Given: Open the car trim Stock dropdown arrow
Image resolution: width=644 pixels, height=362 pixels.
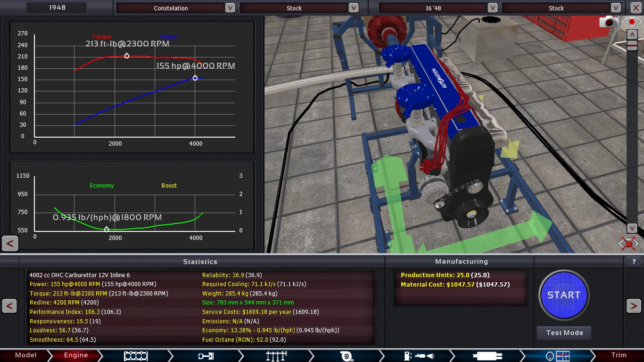Looking at the screenshot, I should 353,8.
